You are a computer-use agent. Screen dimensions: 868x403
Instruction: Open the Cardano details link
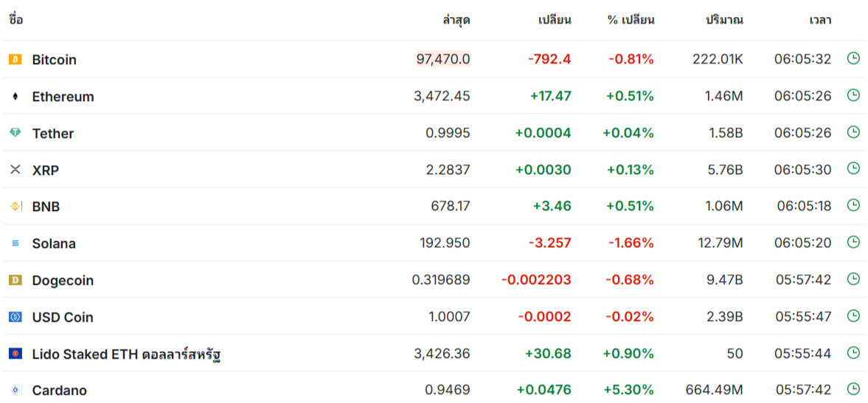[x=59, y=390]
